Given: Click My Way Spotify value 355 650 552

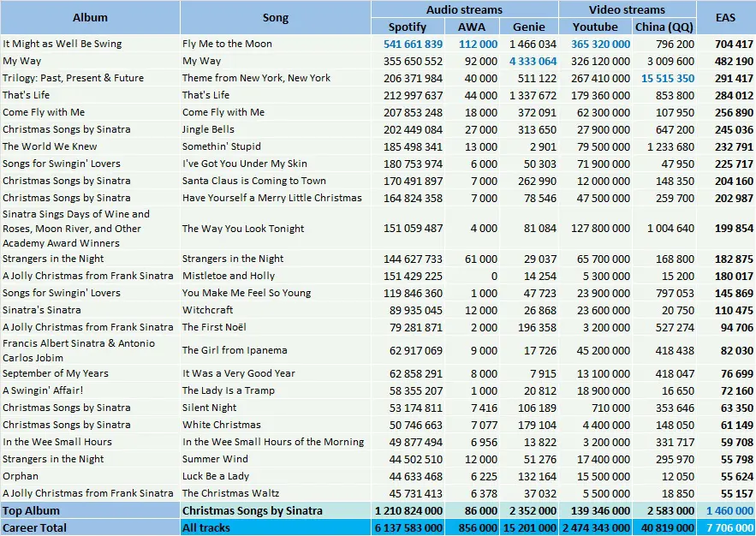Looking at the screenshot, I should point(413,61).
